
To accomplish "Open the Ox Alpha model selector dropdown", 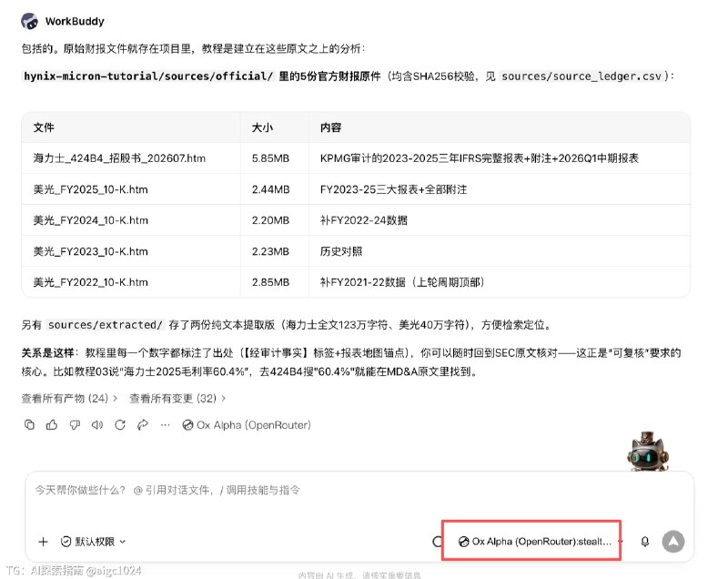I will (541, 542).
